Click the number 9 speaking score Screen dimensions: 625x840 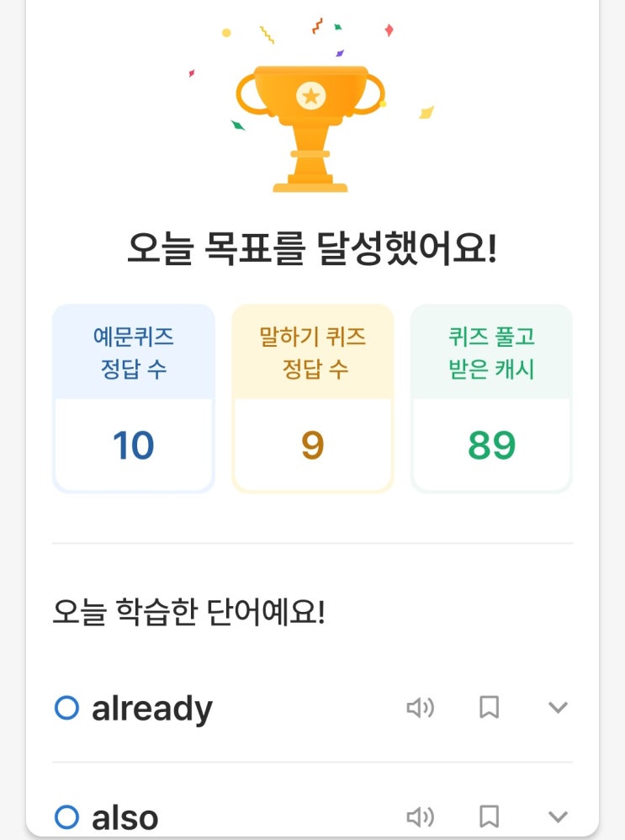coord(313,445)
